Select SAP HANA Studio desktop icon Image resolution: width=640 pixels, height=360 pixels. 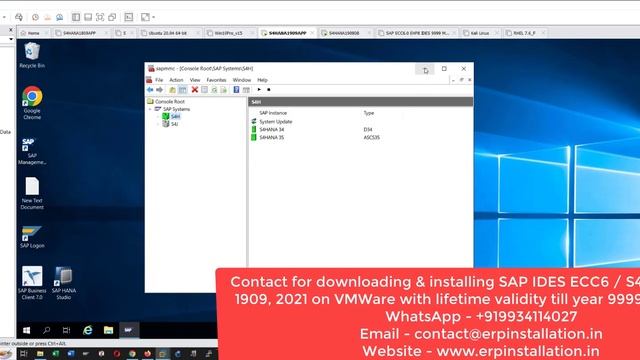63,283
